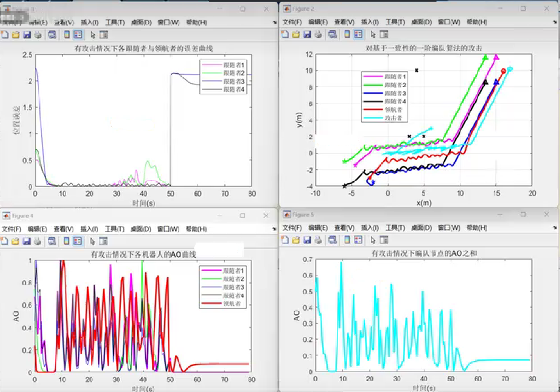This screenshot has height=392, width=560.
Task: Click Link Plot icon in Figure 4 toolbar
Action: pos(52,241)
